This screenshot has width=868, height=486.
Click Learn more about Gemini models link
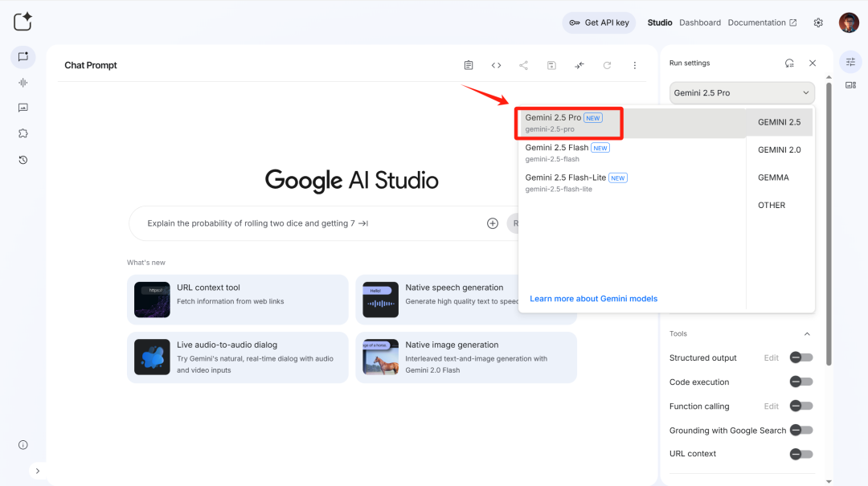(x=593, y=298)
